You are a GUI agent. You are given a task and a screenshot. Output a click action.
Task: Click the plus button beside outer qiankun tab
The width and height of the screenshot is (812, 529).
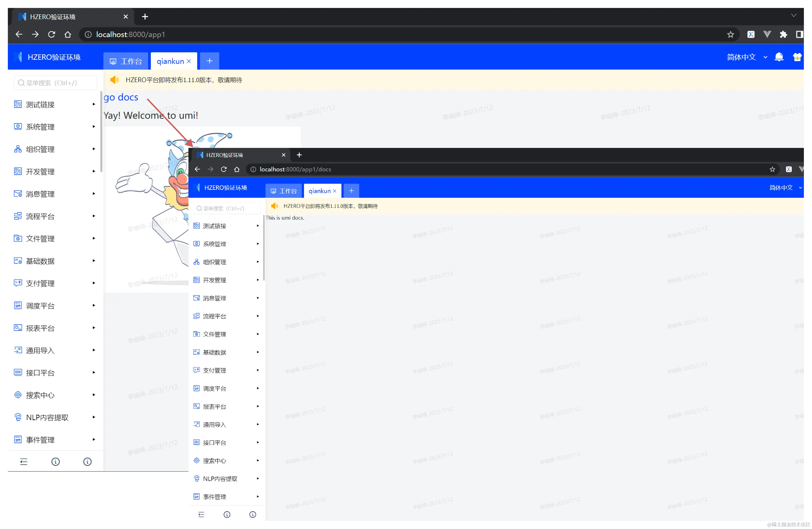[x=209, y=61]
